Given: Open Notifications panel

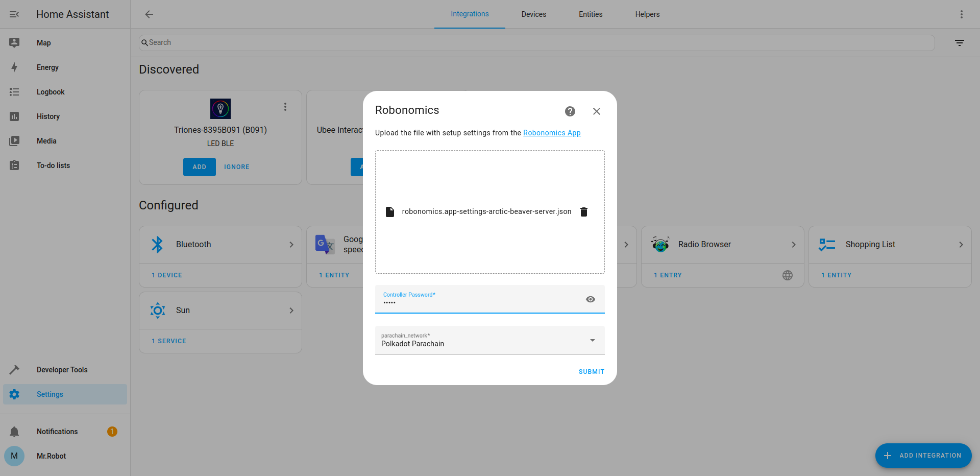Looking at the screenshot, I should pos(65,432).
